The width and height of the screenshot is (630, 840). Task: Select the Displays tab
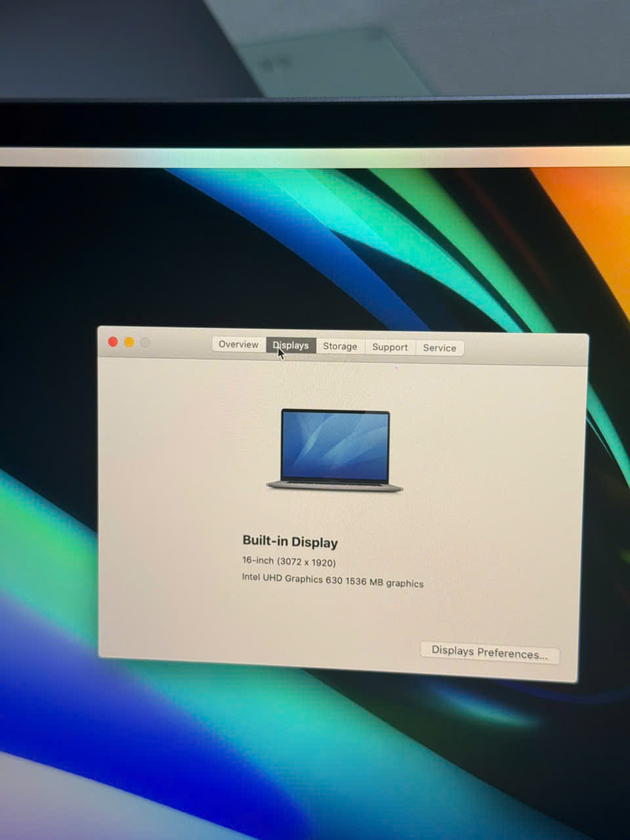[x=291, y=346]
